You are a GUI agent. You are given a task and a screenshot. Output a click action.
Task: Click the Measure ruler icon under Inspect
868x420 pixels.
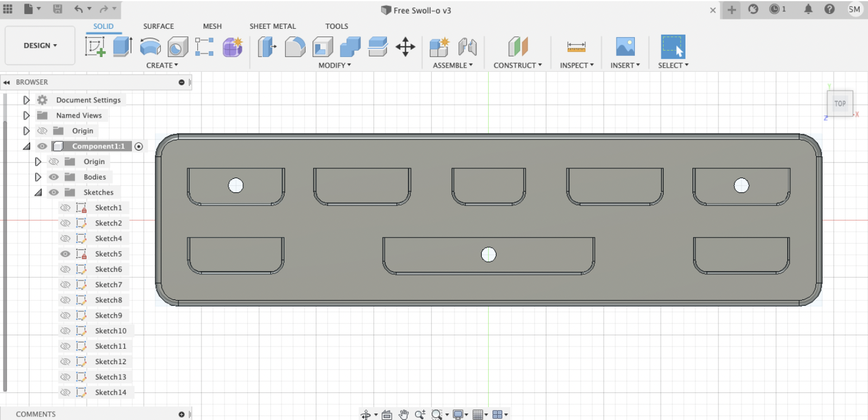pyautogui.click(x=576, y=46)
